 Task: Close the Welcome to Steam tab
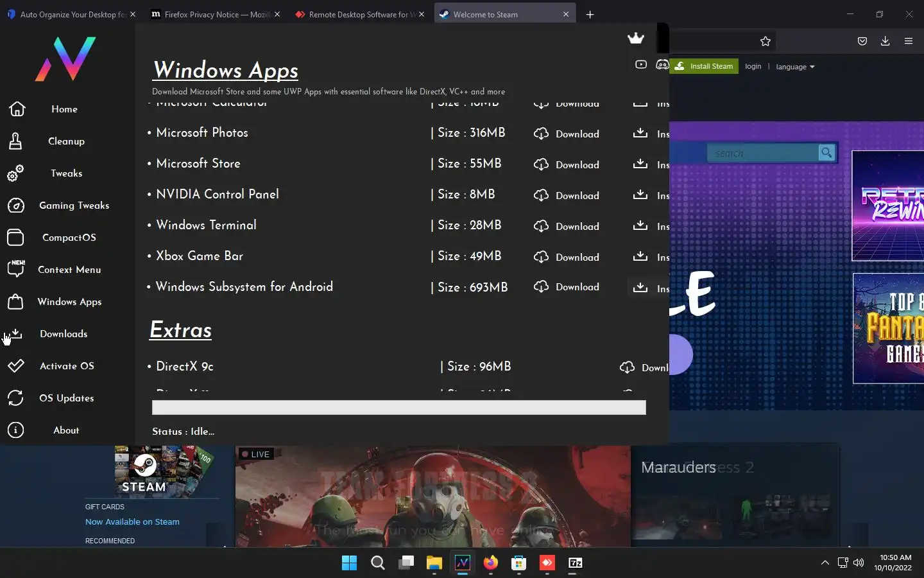tap(566, 14)
